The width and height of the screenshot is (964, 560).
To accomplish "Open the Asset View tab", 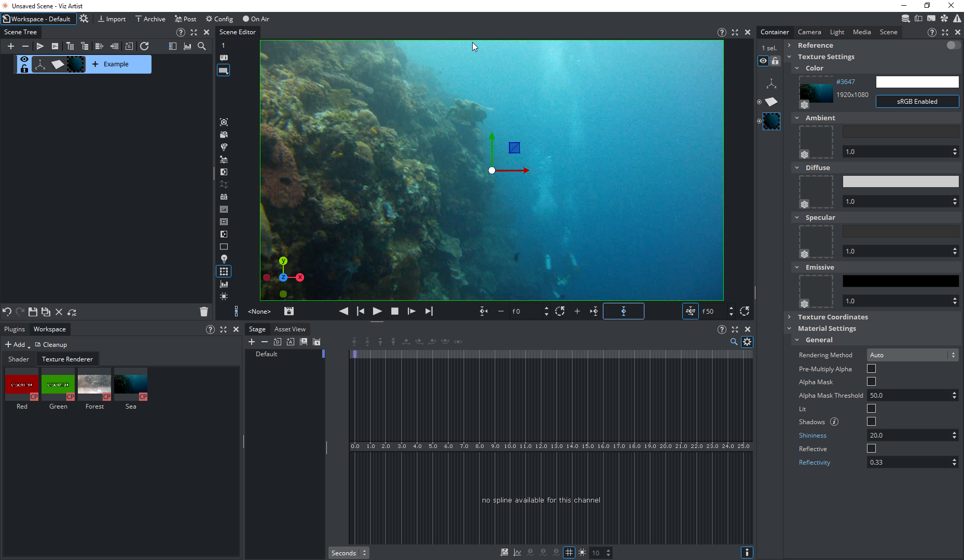I will [x=290, y=329].
